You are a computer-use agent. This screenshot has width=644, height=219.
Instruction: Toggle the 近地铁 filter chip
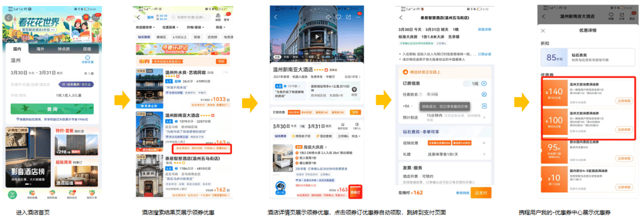pos(212,37)
